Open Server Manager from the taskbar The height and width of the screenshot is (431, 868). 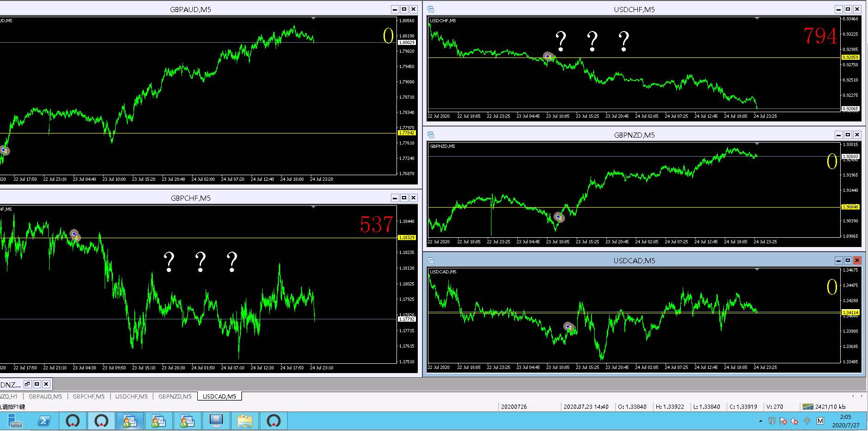pos(15,421)
